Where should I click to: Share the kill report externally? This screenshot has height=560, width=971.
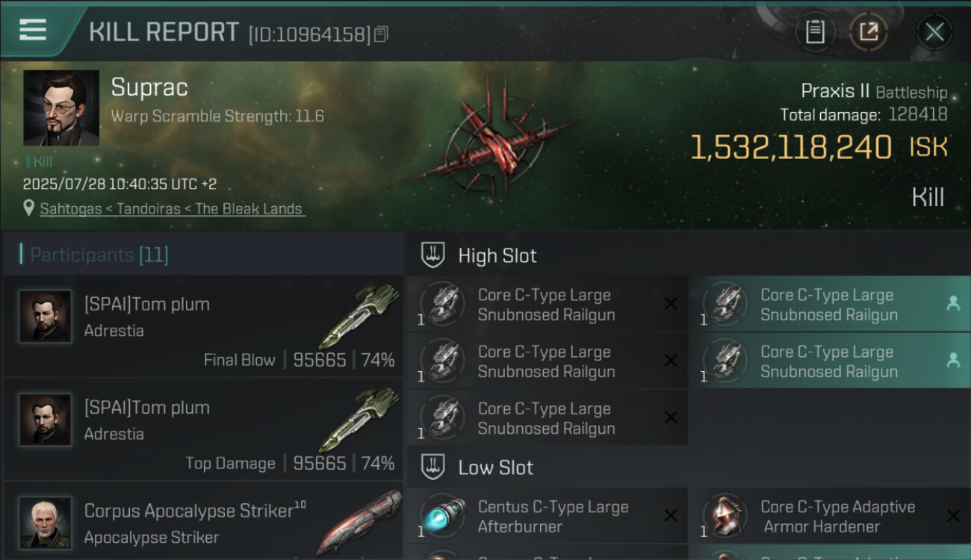869,31
